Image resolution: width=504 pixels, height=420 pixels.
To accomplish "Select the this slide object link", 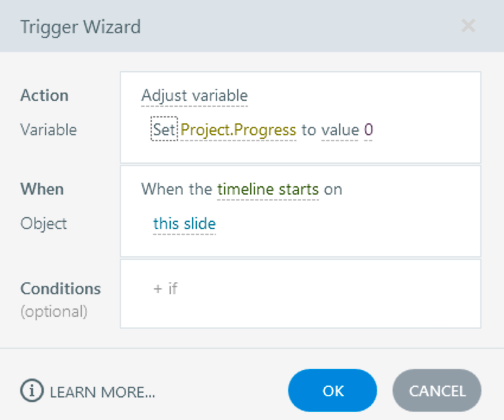I will pyautogui.click(x=184, y=224).
